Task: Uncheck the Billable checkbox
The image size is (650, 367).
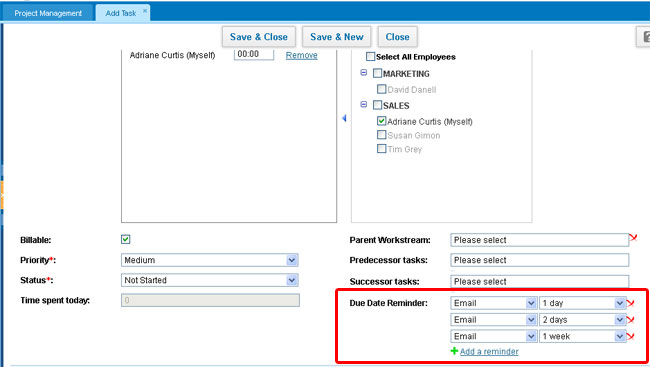Action: (x=126, y=239)
